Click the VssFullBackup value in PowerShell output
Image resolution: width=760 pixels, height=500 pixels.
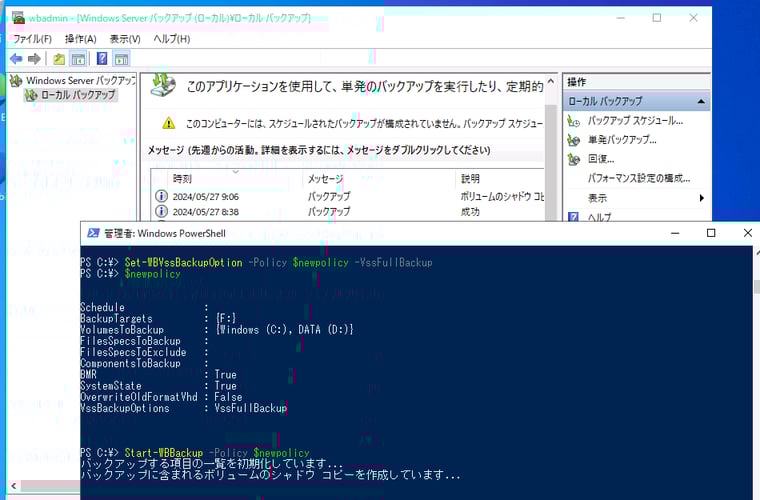click(x=251, y=408)
